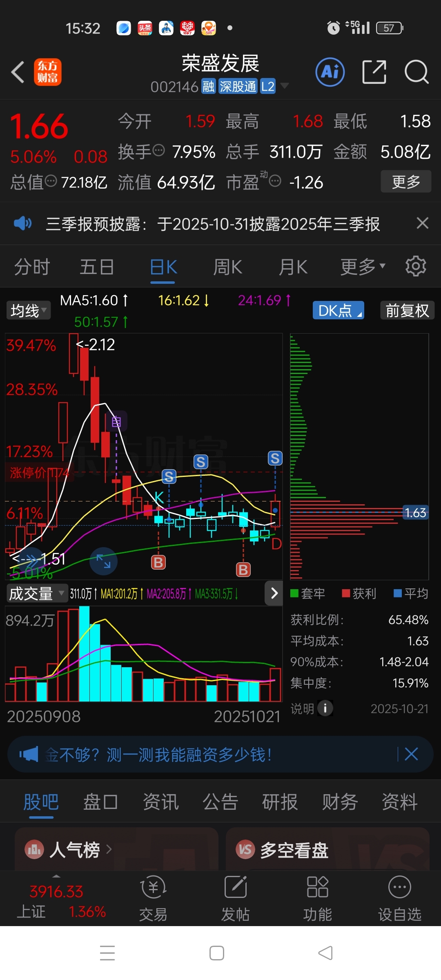Screen dimensions: 441x980
Task: Tap the 更多 quote details button
Action: click(406, 181)
